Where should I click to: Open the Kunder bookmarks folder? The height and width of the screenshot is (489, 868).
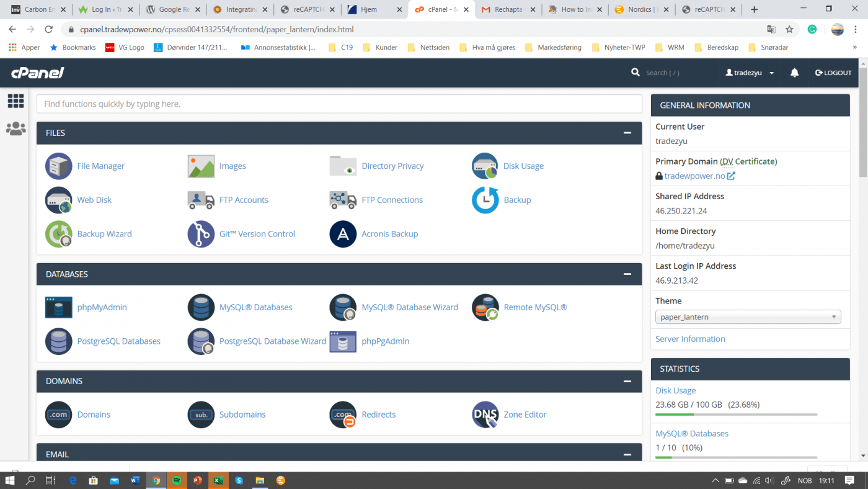(x=379, y=47)
